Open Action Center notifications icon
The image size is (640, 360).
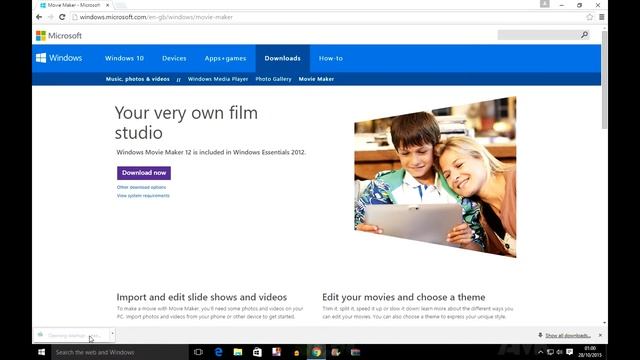pos(570,352)
